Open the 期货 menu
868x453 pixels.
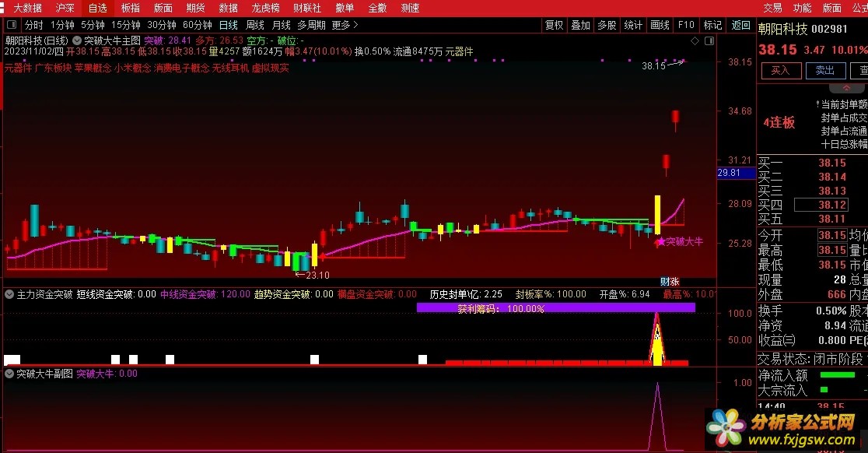pyautogui.click(x=195, y=8)
